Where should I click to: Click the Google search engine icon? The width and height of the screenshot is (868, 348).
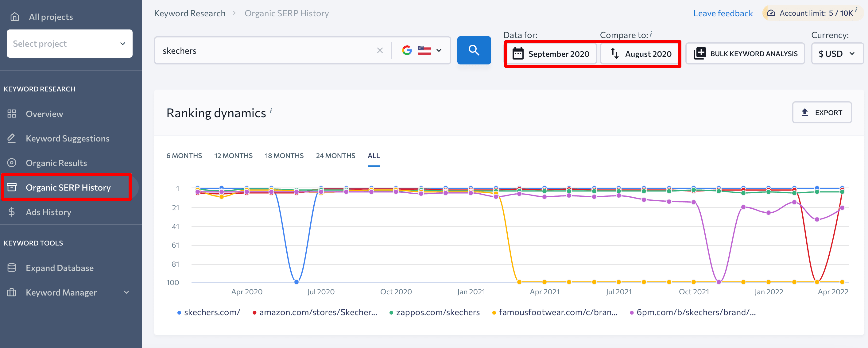coord(407,51)
